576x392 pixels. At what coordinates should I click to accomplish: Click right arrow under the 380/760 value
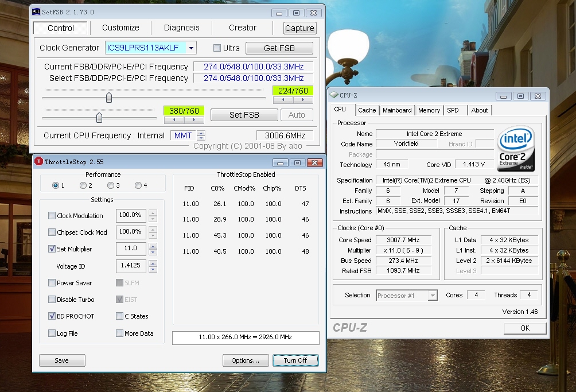coord(194,120)
